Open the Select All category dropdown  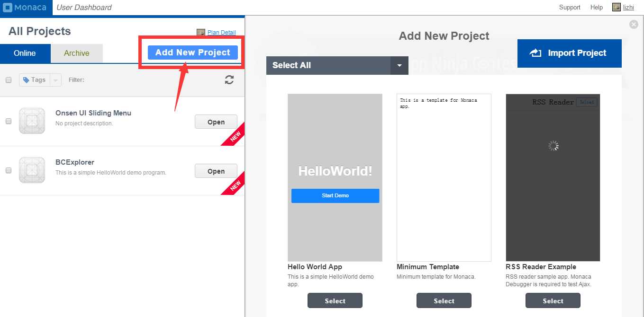coord(337,65)
